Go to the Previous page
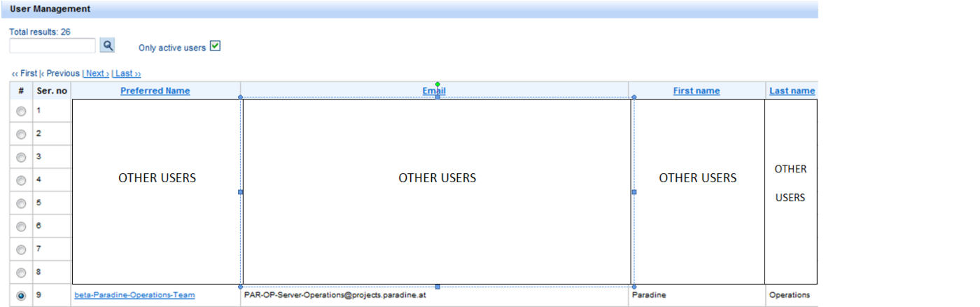The height and width of the screenshot is (307, 980). coord(61,74)
